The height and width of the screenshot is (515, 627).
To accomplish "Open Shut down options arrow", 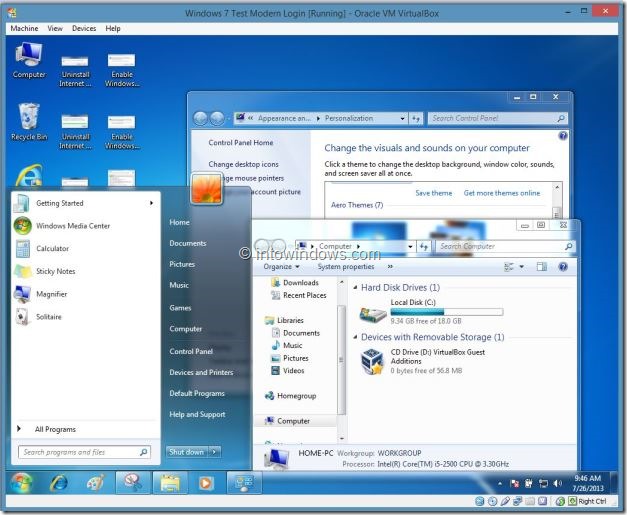I will coord(214,452).
